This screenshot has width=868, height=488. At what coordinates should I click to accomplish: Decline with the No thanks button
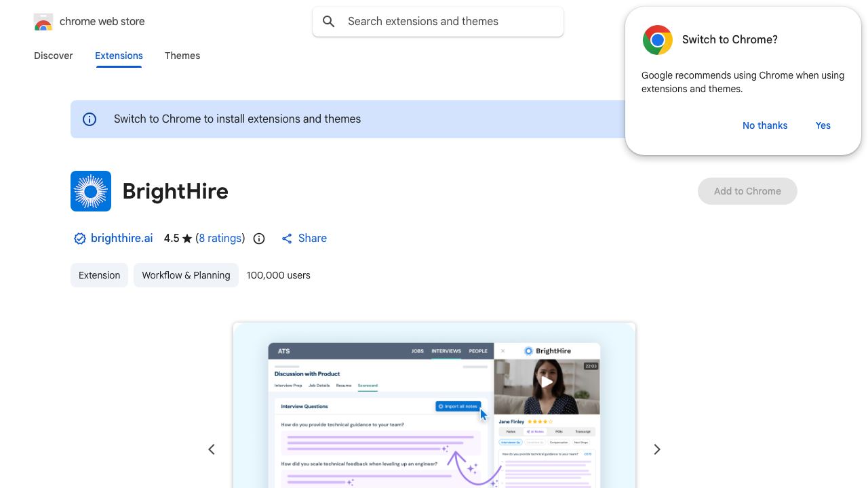click(x=765, y=125)
